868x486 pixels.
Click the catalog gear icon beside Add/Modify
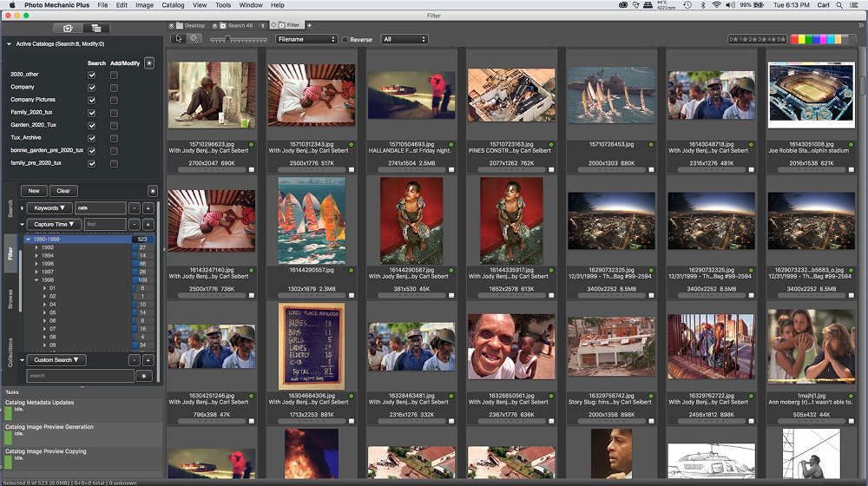[148, 62]
